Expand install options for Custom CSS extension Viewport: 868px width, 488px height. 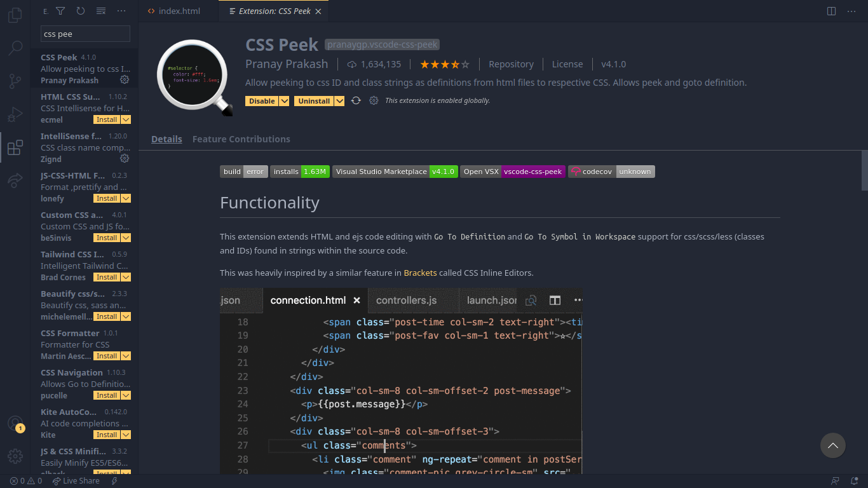[126, 238]
